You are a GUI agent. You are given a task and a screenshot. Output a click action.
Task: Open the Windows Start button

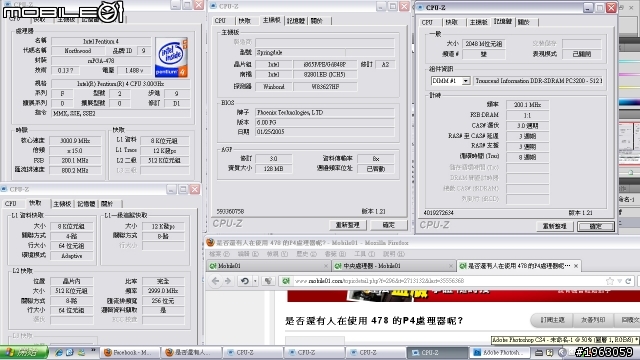click(x=24, y=352)
